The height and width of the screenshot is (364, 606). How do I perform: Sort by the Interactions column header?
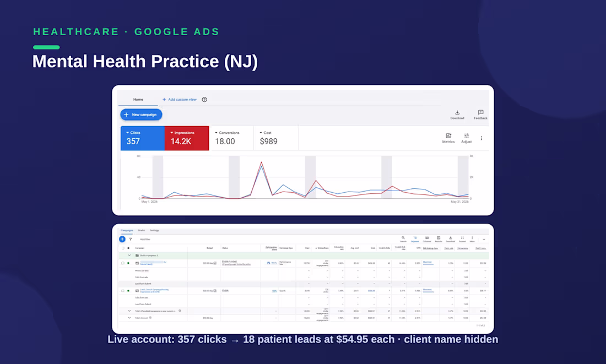322,248
